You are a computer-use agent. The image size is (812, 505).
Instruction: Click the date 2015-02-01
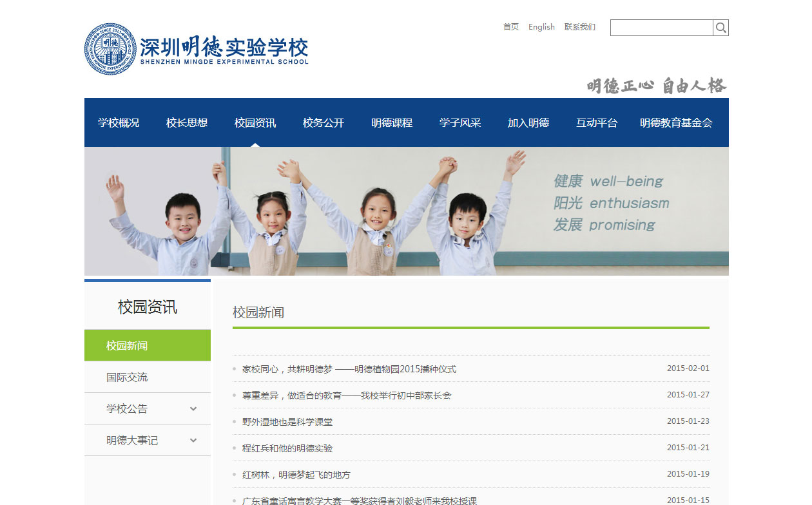tap(688, 368)
